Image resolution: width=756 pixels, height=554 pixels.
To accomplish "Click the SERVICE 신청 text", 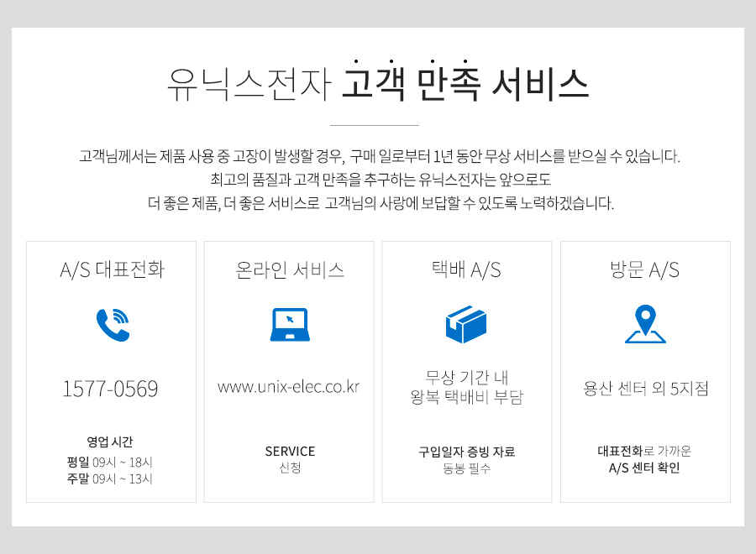I will click(290, 459).
